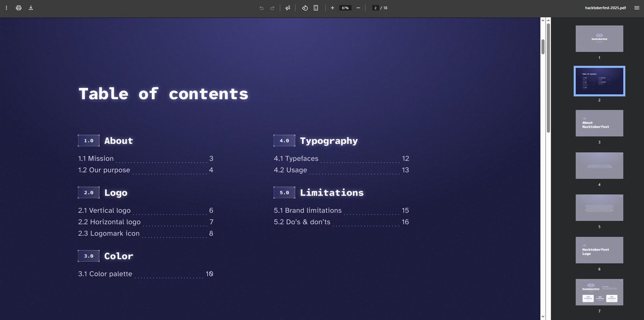
Task: Open page 4 thumbnail
Action: point(599,166)
